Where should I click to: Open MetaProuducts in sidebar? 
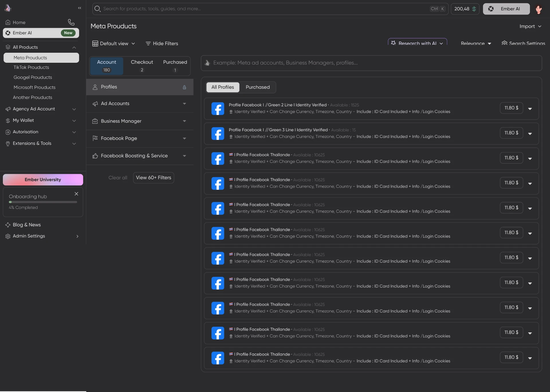[41, 58]
